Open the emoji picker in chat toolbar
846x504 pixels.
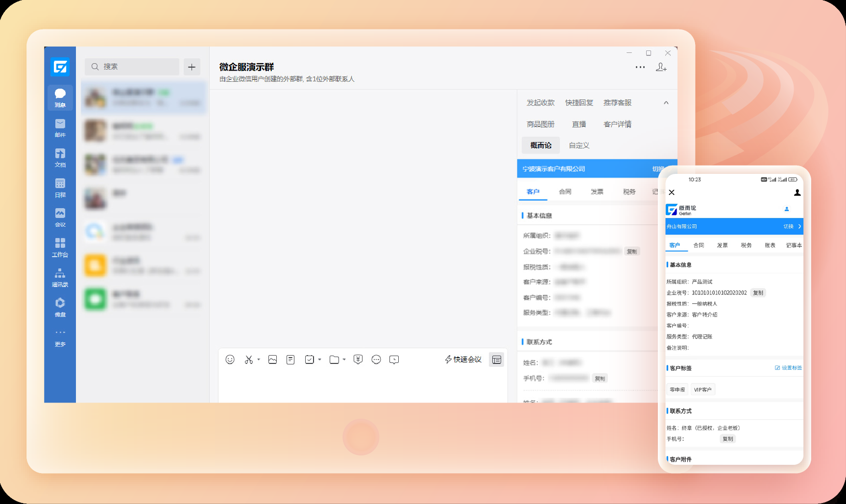coord(230,360)
